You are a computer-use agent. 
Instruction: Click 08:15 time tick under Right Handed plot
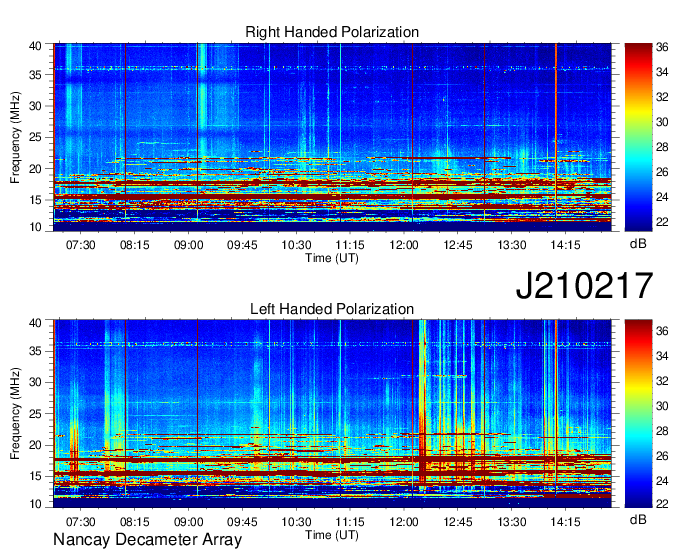tap(134, 245)
